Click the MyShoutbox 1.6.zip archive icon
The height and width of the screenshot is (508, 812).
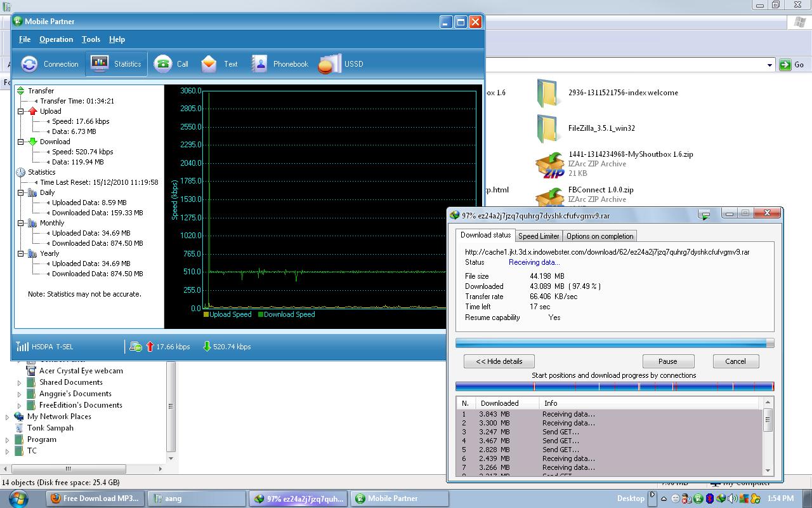coord(549,165)
